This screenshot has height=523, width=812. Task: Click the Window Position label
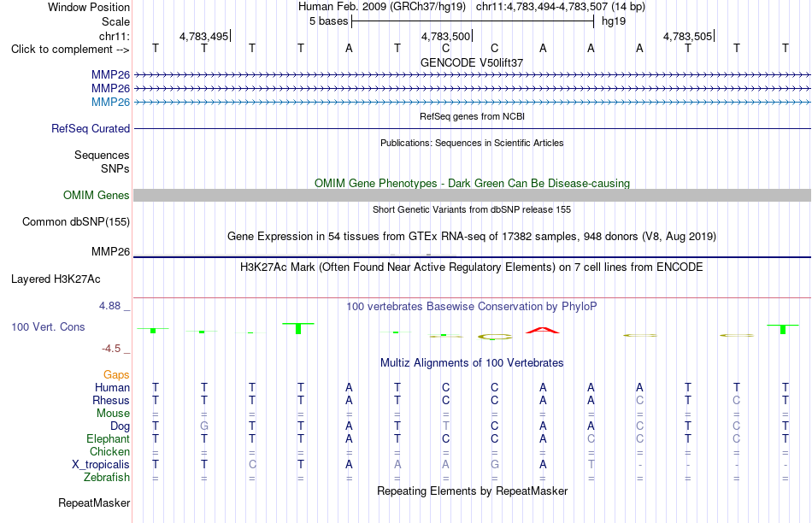tap(89, 7)
